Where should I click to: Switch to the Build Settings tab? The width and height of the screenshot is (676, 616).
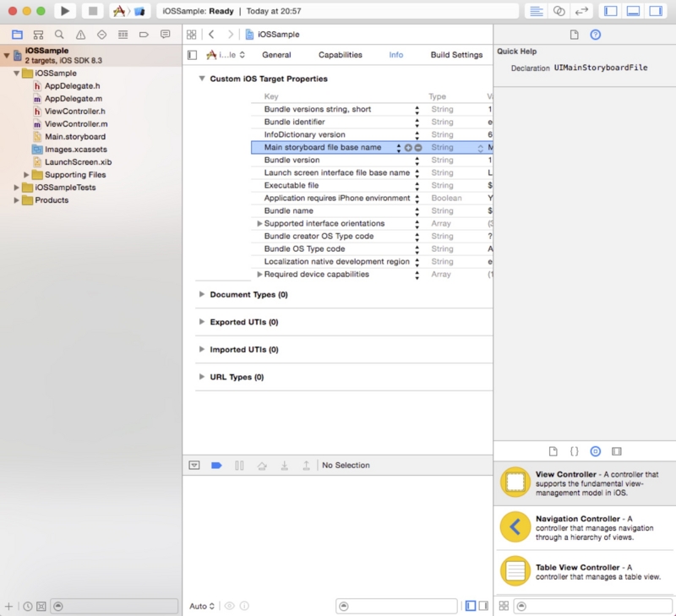point(456,55)
